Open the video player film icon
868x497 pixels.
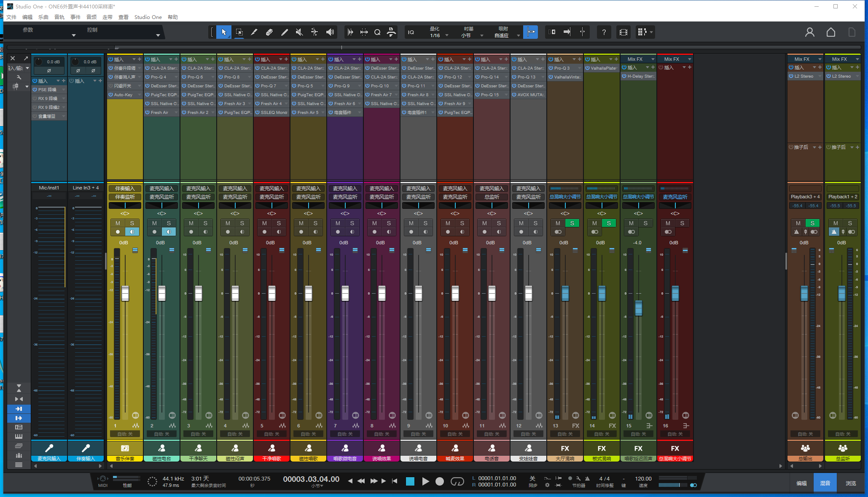623,32
